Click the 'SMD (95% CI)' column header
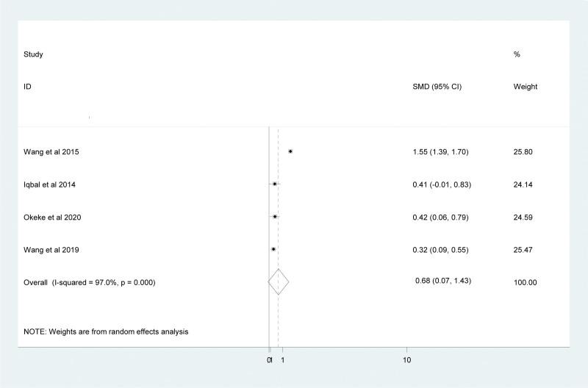Screen dimensions: 588x388 (x=438, y=87)
